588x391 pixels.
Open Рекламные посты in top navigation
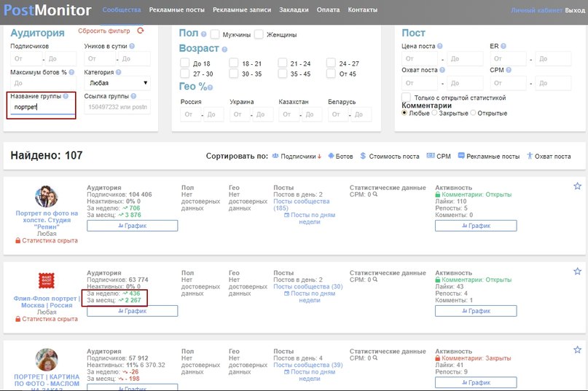click(176, 9)
